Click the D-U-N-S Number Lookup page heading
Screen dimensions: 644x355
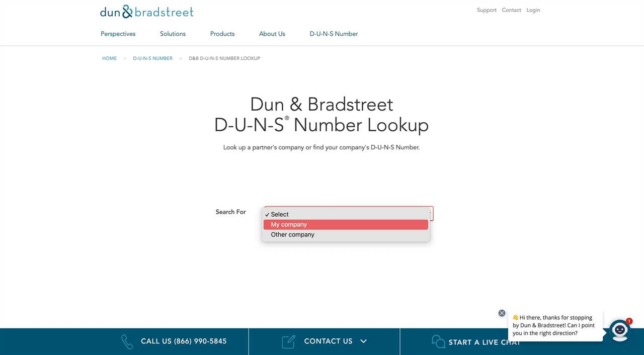pyautogui.click(x=321, y=115)
